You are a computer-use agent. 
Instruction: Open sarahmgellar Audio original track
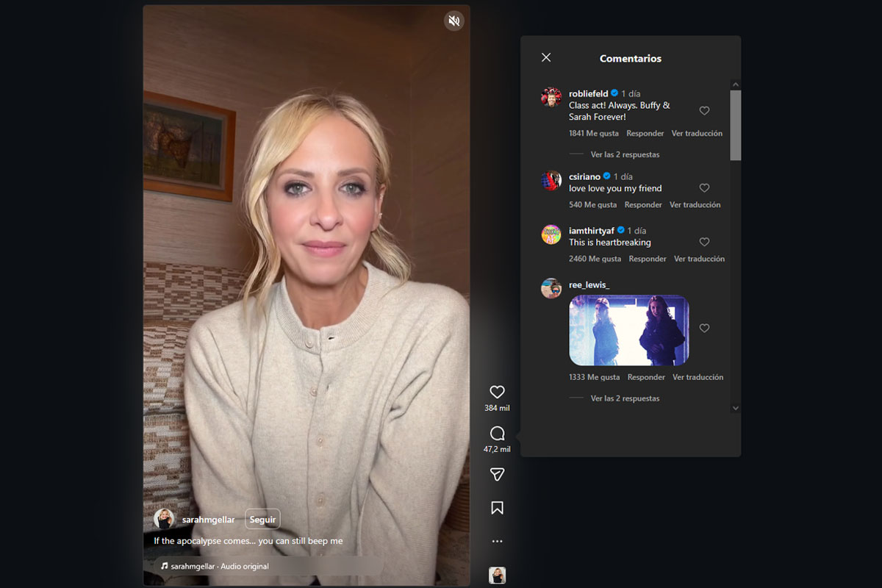219,567
